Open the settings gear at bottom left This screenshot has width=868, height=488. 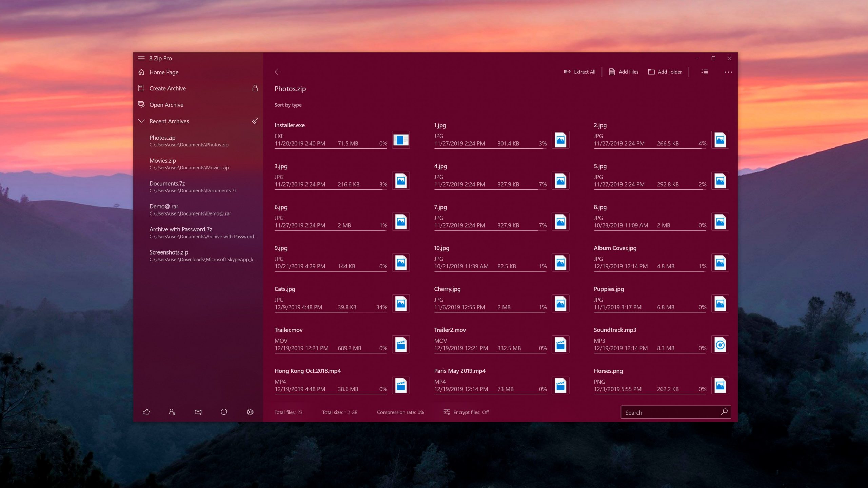[x=250, y=412]
